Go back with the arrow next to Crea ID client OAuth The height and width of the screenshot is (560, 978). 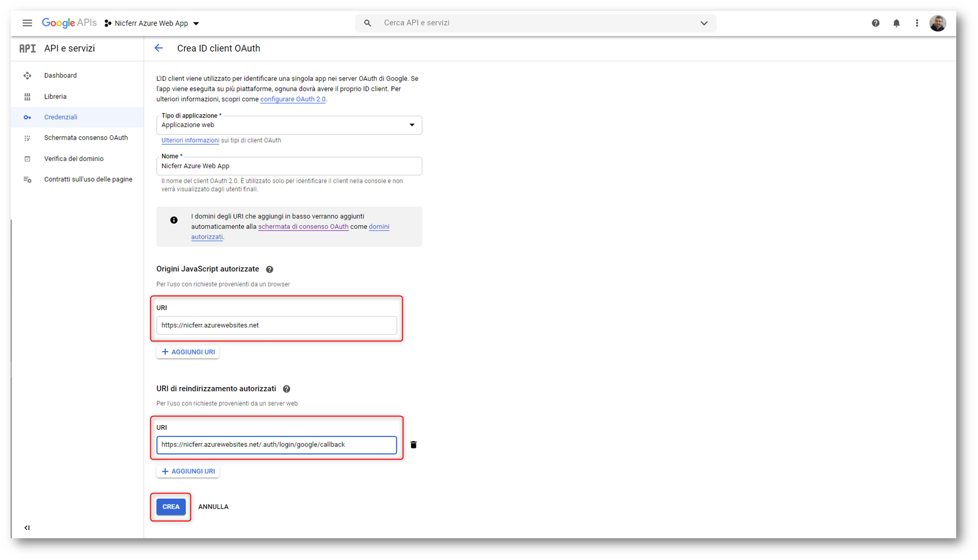coord(158,48)
